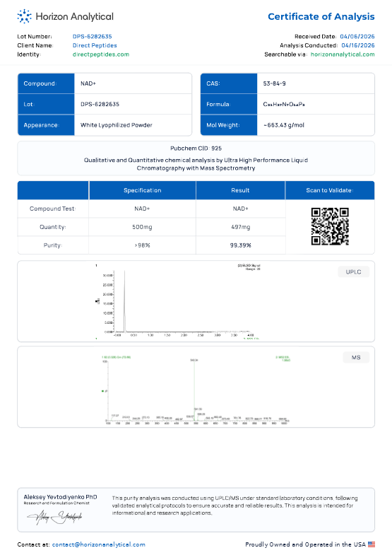This screenshot has height=555, width=392.
Task: Click quantity result 497mg
Action: point(240,227)
